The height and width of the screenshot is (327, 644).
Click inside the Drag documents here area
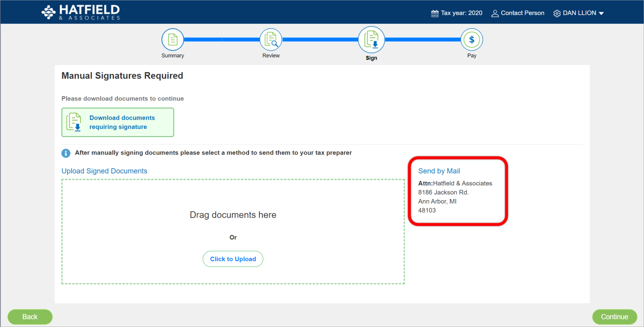pos(233,215)
